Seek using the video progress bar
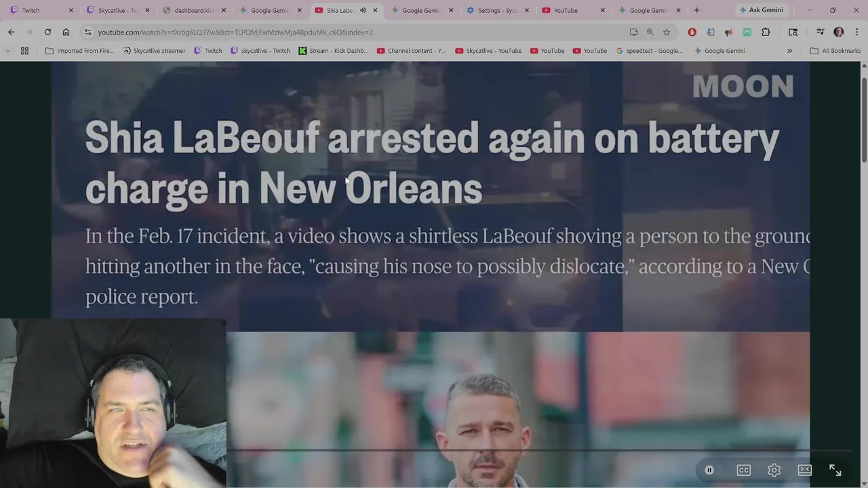This screenshot has width=868, height=488. 539,449
